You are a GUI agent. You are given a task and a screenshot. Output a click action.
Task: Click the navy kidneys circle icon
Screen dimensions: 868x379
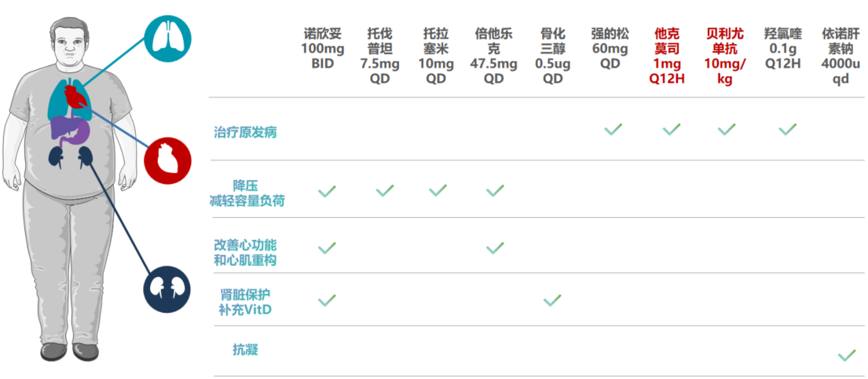[168, 290]
